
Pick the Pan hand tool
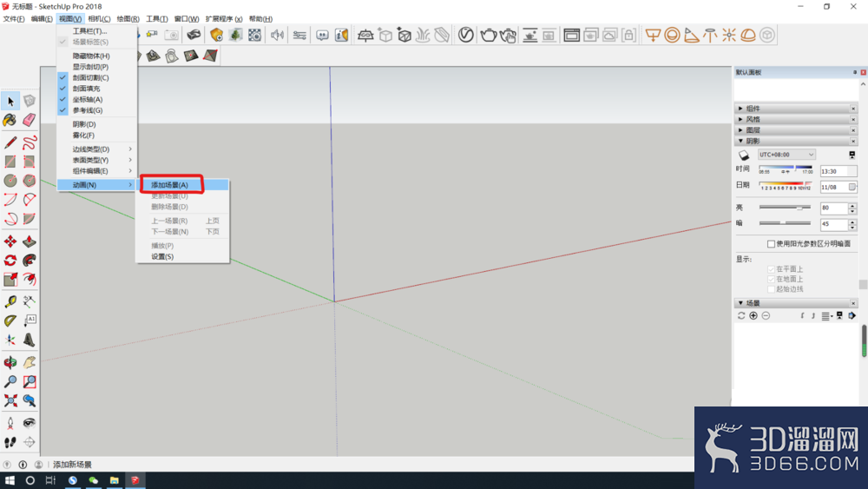[x=30, y=362]
